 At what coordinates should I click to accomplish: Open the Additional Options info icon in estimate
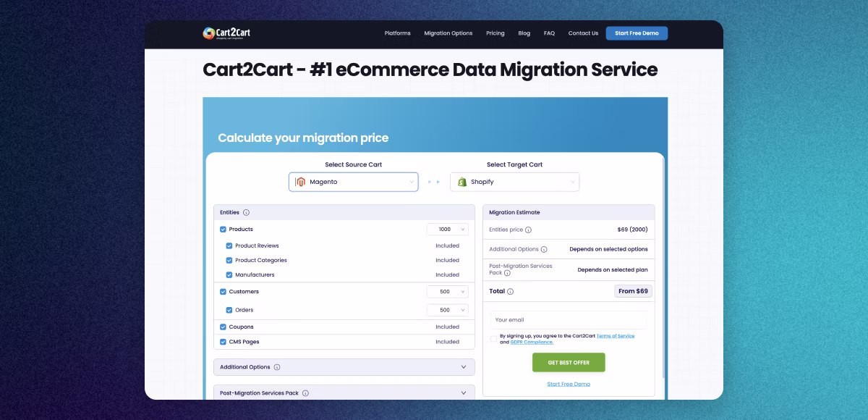pos(544,249)
